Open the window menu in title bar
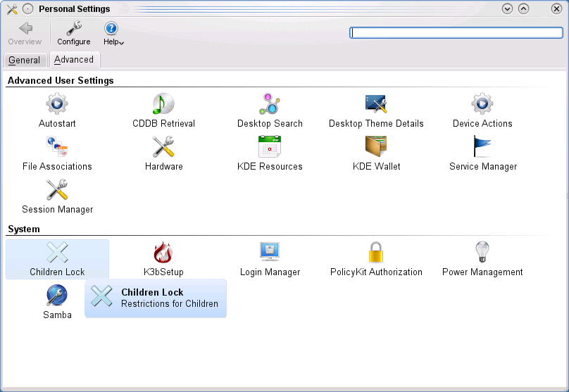This screenshot has width=569, height=392. 28,8
